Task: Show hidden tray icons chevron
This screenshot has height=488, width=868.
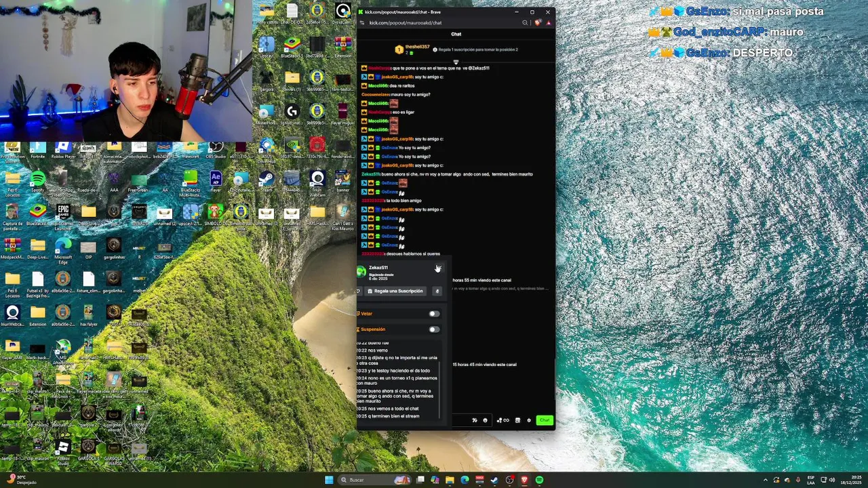Action: click(766, 480)
